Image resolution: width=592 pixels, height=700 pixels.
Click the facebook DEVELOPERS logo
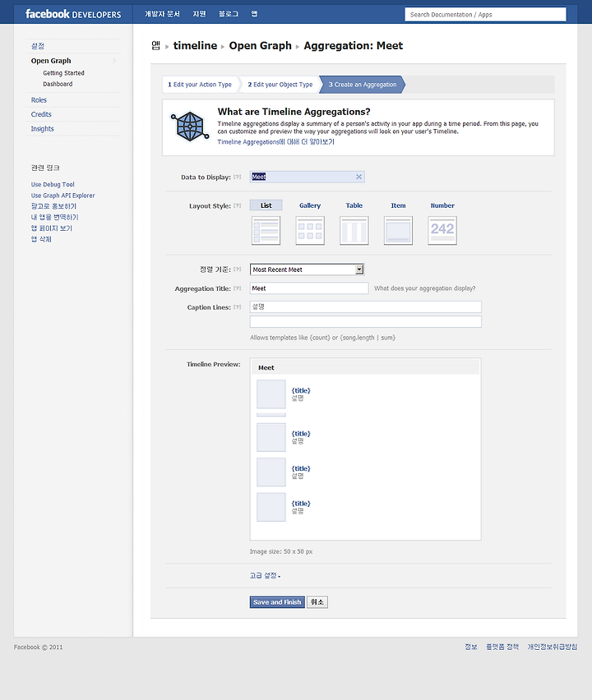(73, 14)
